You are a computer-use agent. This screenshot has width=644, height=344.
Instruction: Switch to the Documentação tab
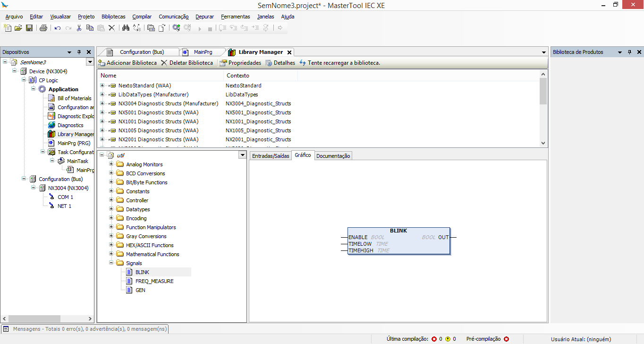point(333,156)
